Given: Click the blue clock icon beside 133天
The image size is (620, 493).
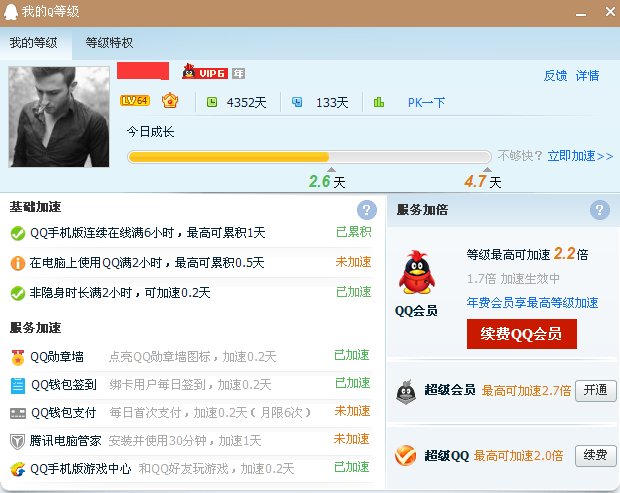Looking at the screenshot, I should click(x=297, y=102).
